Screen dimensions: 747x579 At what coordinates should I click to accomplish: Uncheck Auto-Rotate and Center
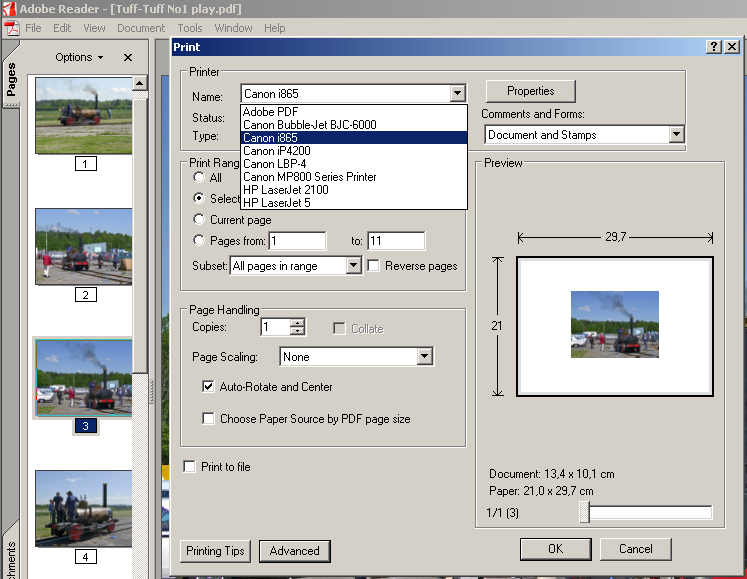[x=208, y=386]
